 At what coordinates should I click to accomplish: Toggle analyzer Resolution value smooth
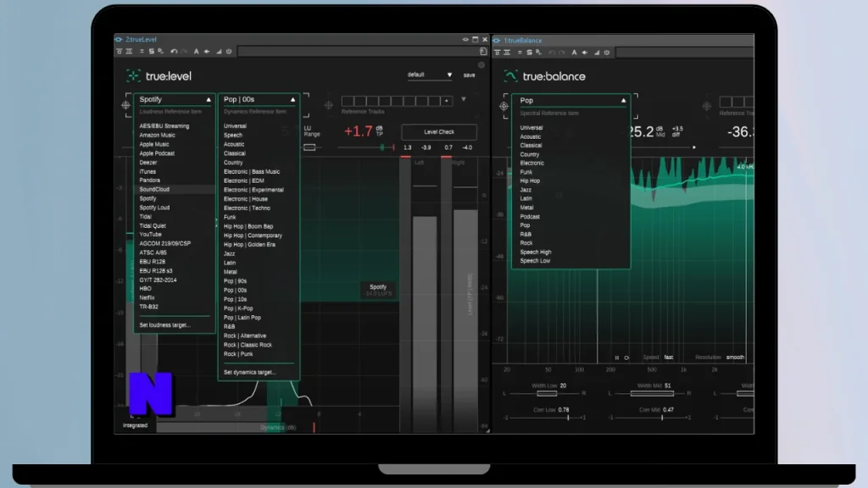pyautogui.click(x=735, y=358)
